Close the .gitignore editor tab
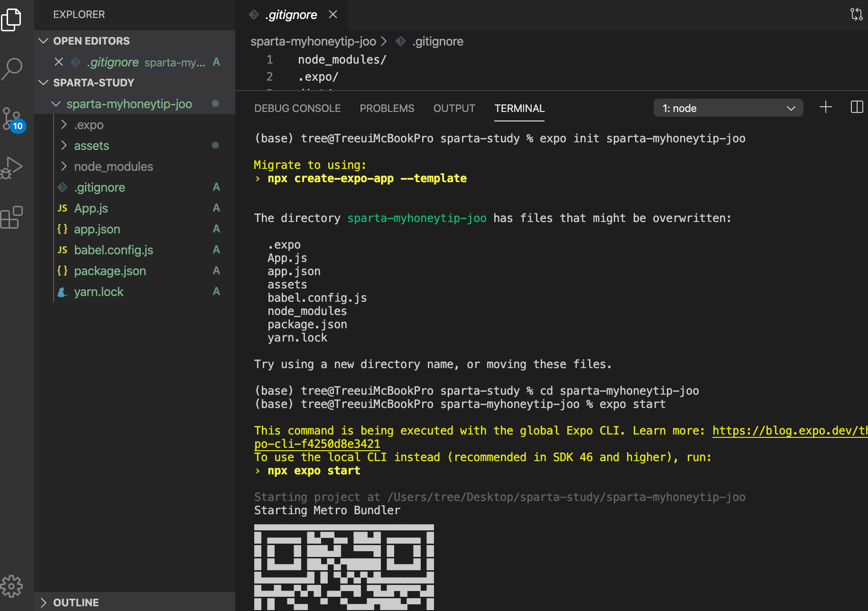Viewport: 868px width, 611px height. click(333, 15)
